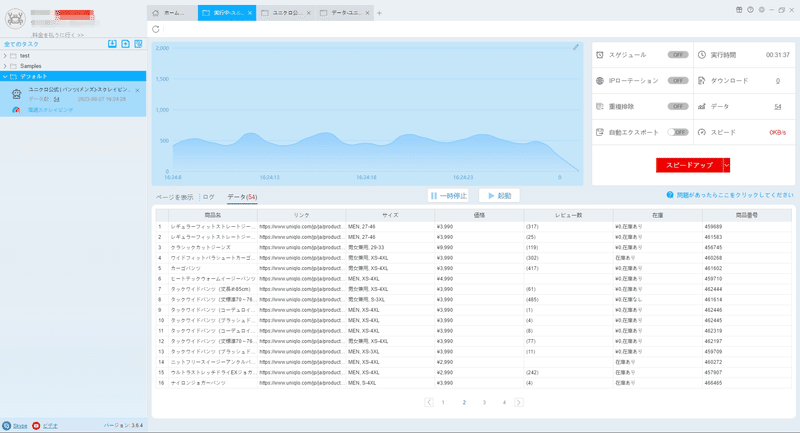
Task: Click the red video icon in the status bar
Action: 36,425
